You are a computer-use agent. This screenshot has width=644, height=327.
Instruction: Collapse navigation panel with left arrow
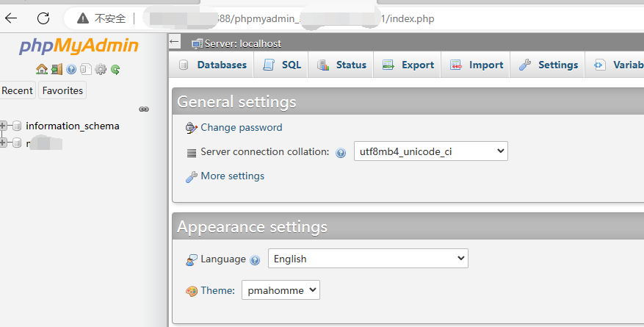coord(174,43)
